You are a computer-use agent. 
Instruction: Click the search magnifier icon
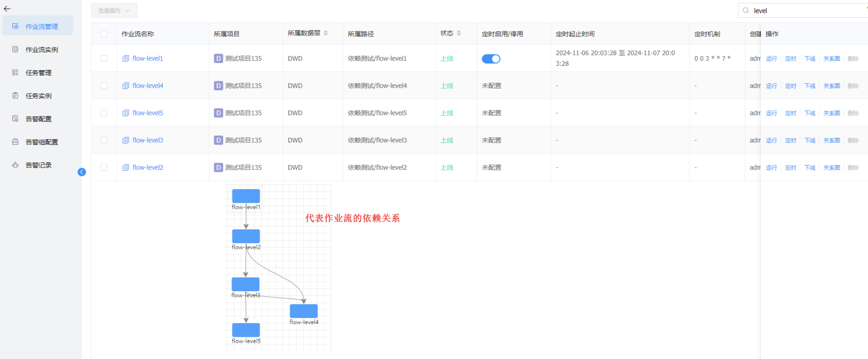pyautogui.click(x=746, y=11)
